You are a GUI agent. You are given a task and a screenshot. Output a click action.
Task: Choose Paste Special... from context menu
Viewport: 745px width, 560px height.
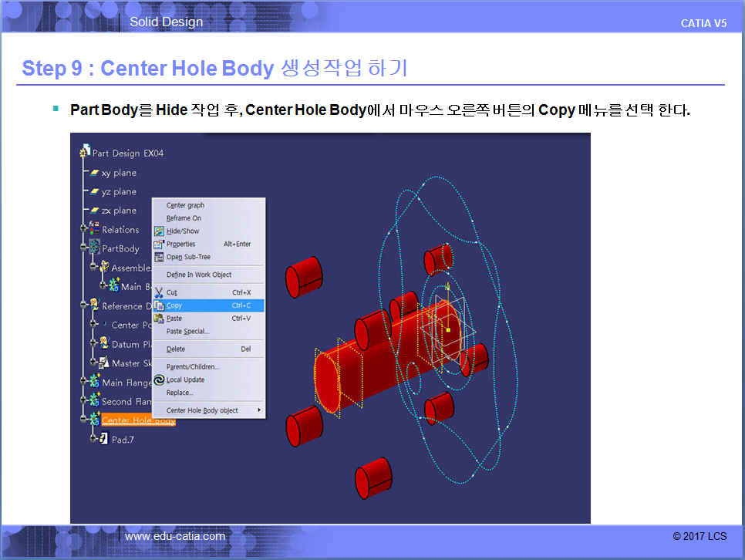click(187, 332)
